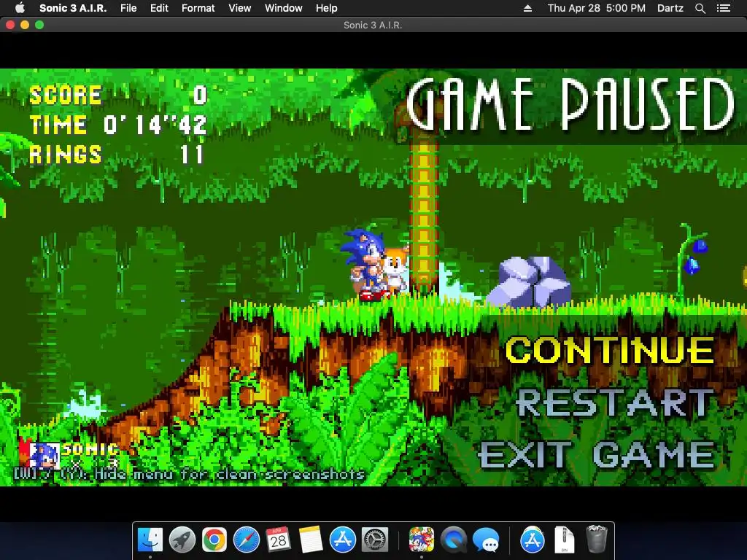Open Notification Center list icon
Screen dimensions: 747x560
[x=723, y=8]
